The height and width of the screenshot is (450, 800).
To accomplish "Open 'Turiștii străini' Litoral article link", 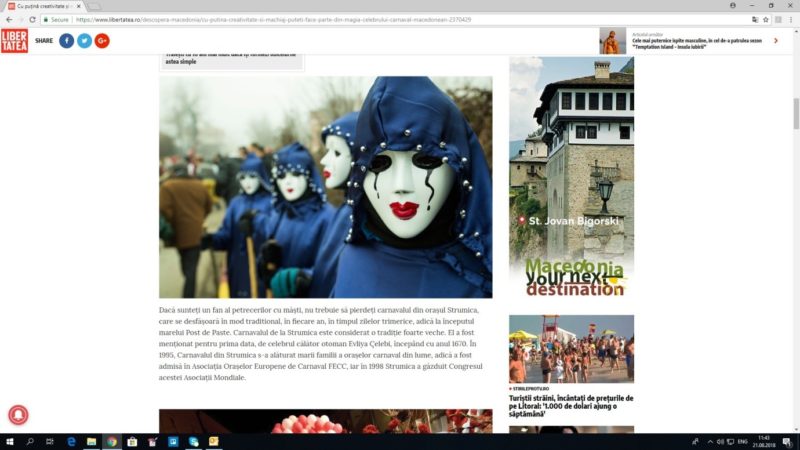I will (x=571, y=406).
